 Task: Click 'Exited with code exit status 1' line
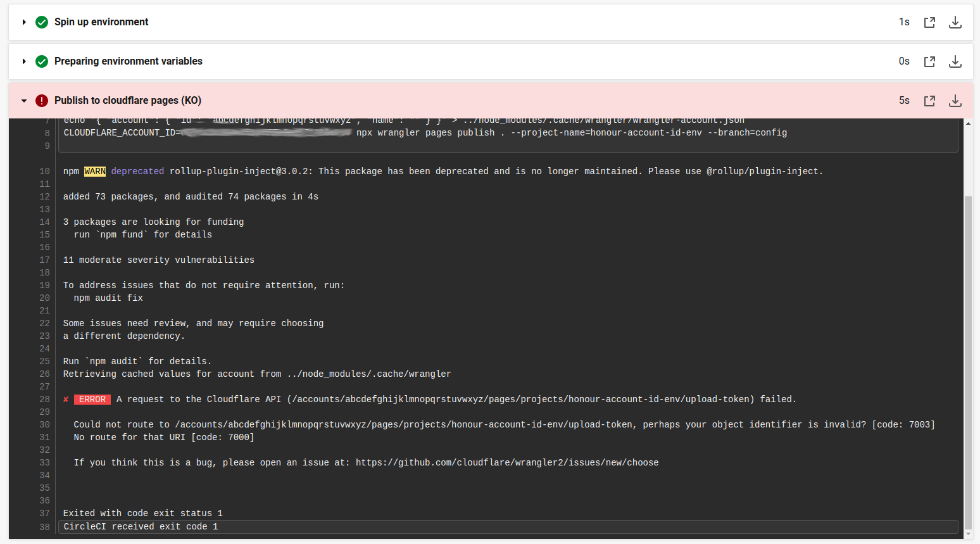point(143,514)
